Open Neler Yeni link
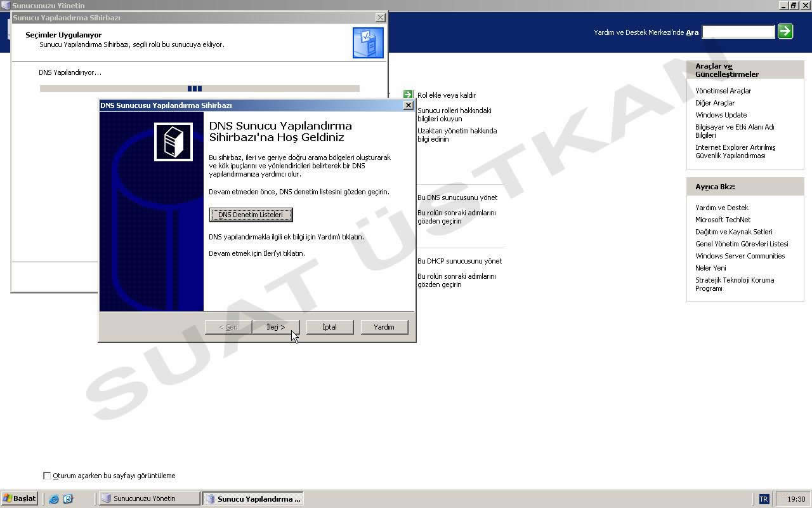Viewport: 812px width, 508px height. (710, 268)
